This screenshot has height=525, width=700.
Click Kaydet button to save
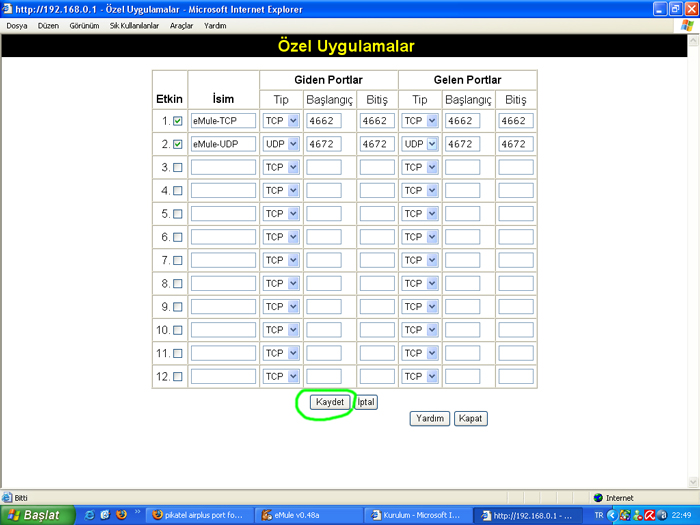(330, 402)
